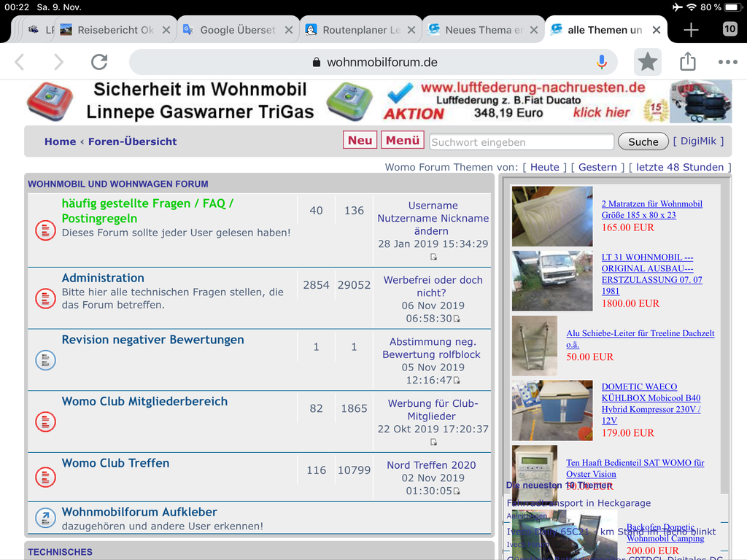The width and height of the screenshot is (747, 560).
Task: Click link icon beside Wohnmobilforum Aufkleber
Action: (46, 518)
